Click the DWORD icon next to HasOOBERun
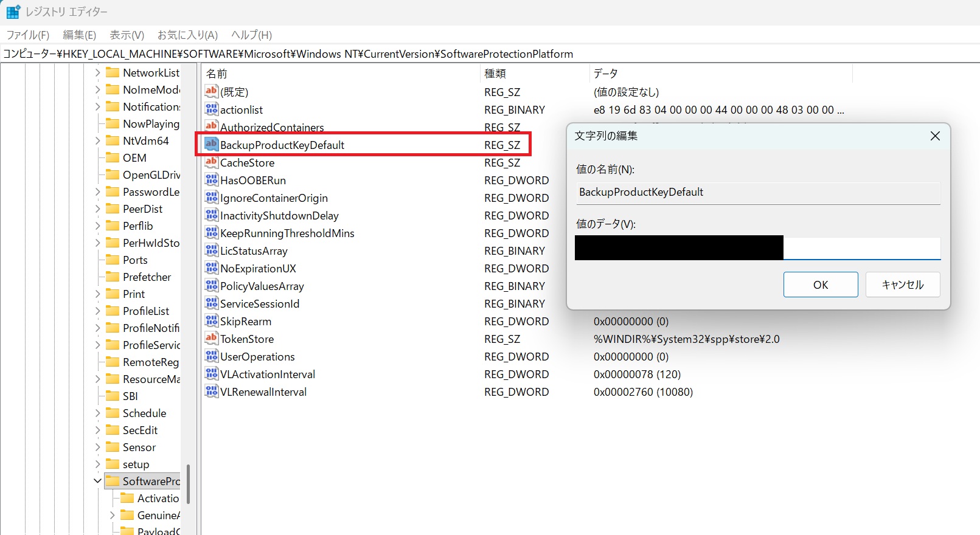The image size is (980, 535). (x=211, y=180)
